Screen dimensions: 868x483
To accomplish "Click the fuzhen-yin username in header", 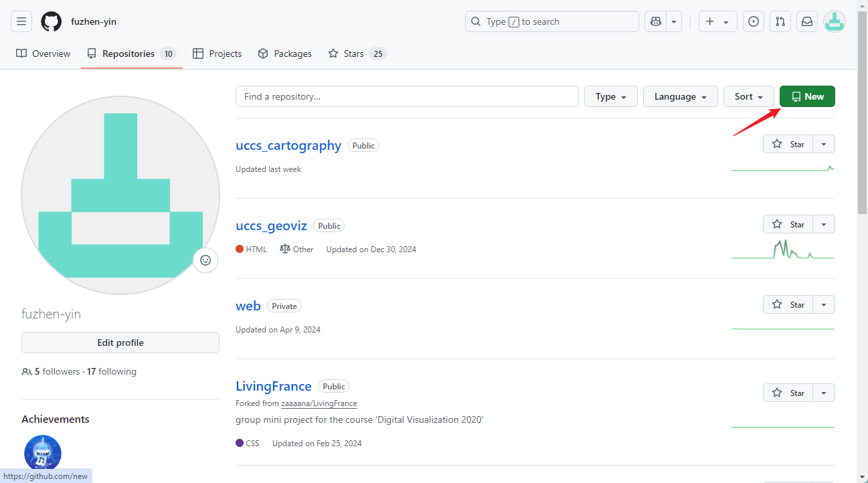I will tap(94, 21).
